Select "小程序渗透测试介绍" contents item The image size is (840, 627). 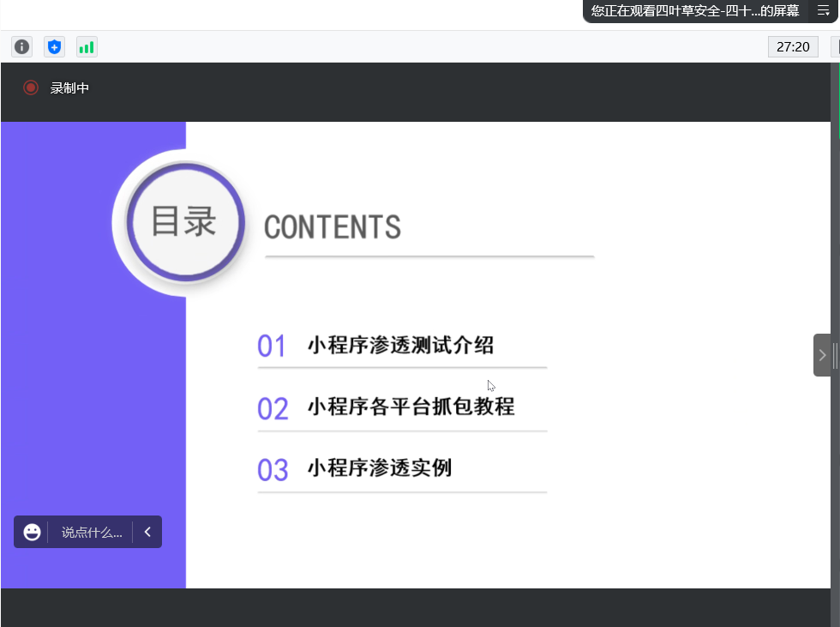tap(400, 346)
